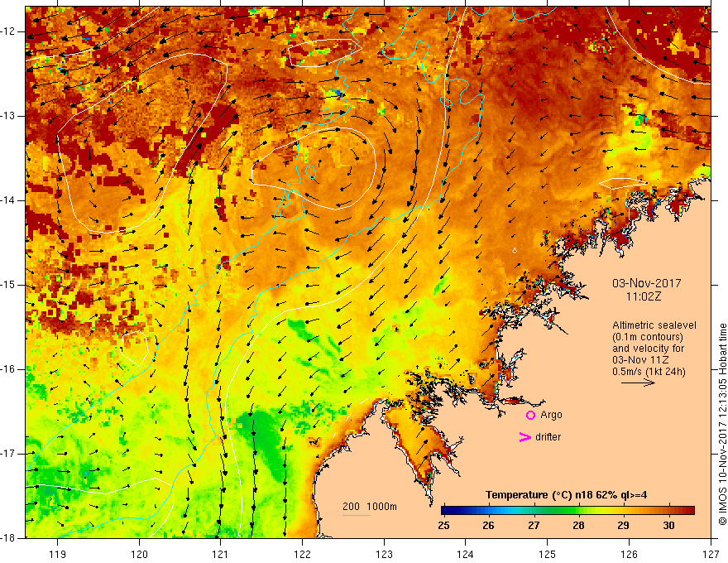
Task: Click the IMOS copyright timestamp text
Action: (722, 425)
